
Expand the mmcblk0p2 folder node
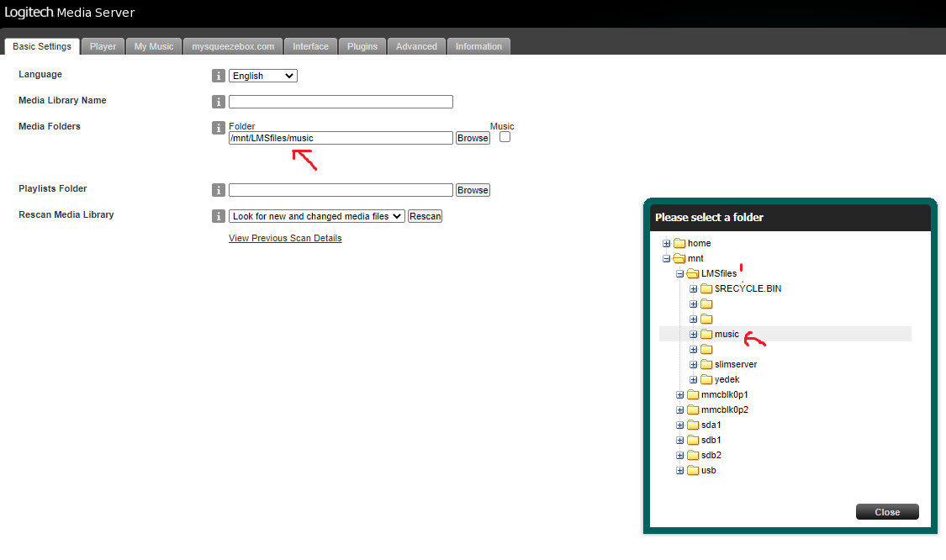[680, 409]
